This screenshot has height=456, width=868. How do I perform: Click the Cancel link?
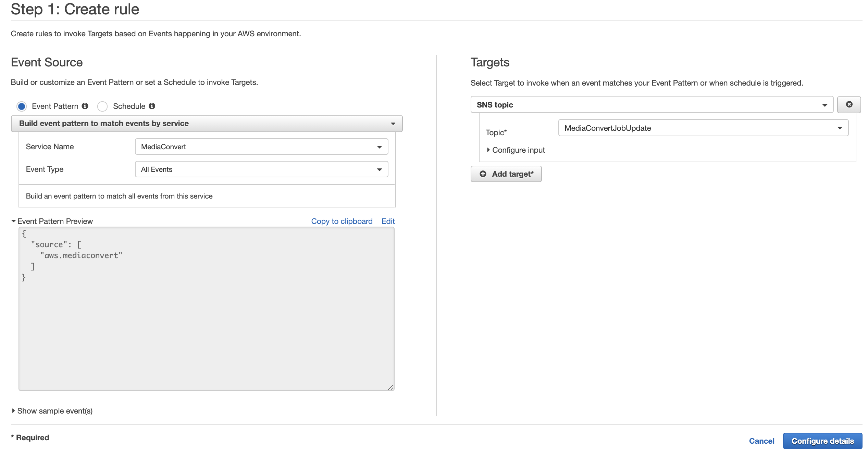click(761, 441)
